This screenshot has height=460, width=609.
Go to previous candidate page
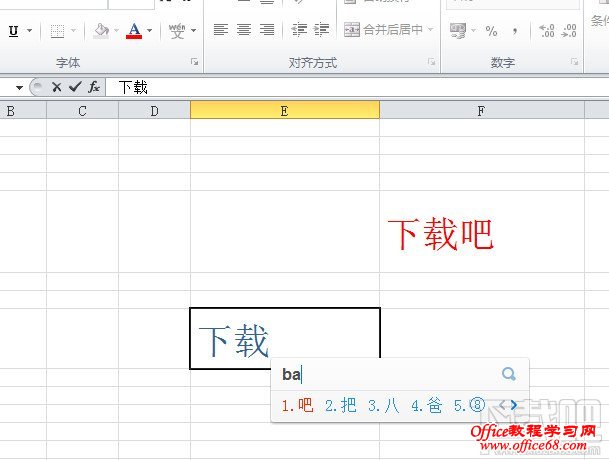click(x=502, y=405)
